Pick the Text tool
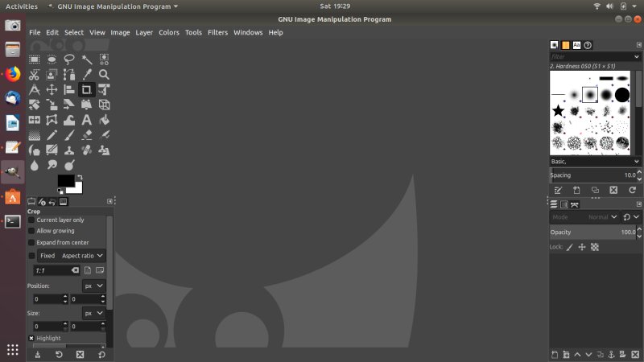 87,120
